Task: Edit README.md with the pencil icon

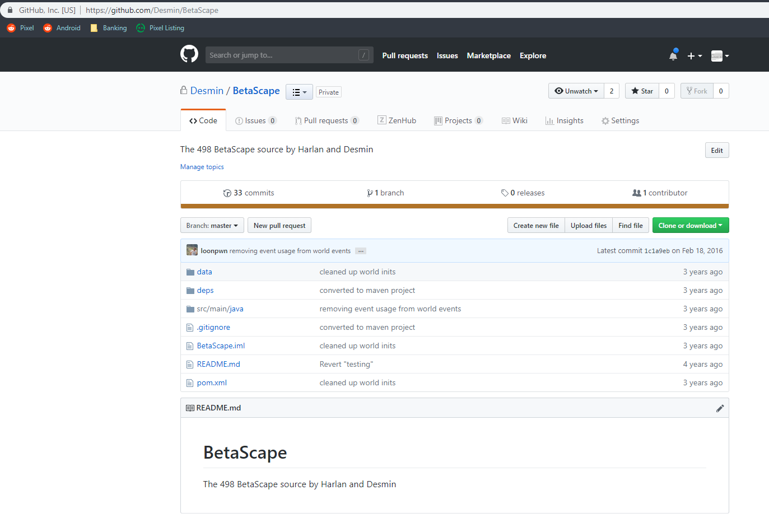Action: pos(720,408)
